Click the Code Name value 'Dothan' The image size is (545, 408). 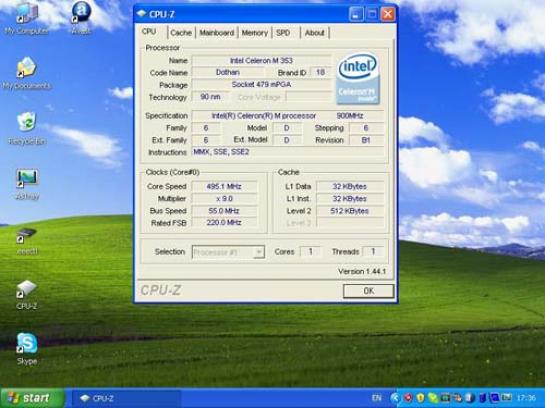coord(228,73)
